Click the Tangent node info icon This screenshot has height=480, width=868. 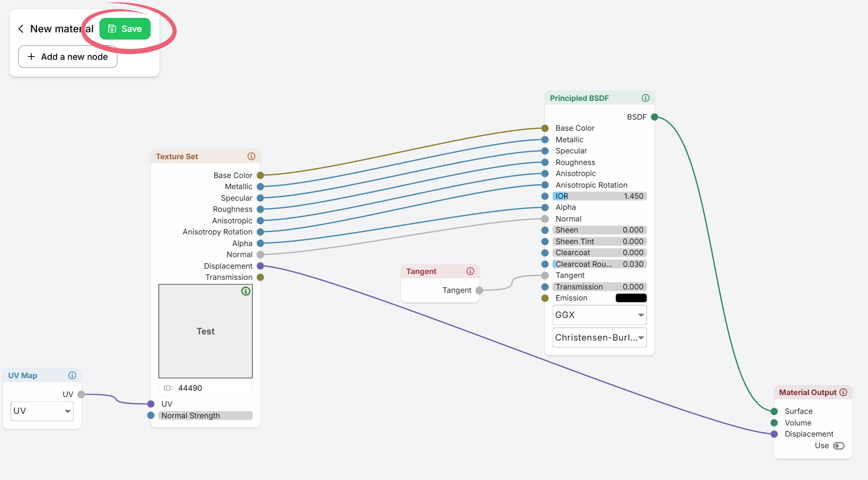point(470,271)
